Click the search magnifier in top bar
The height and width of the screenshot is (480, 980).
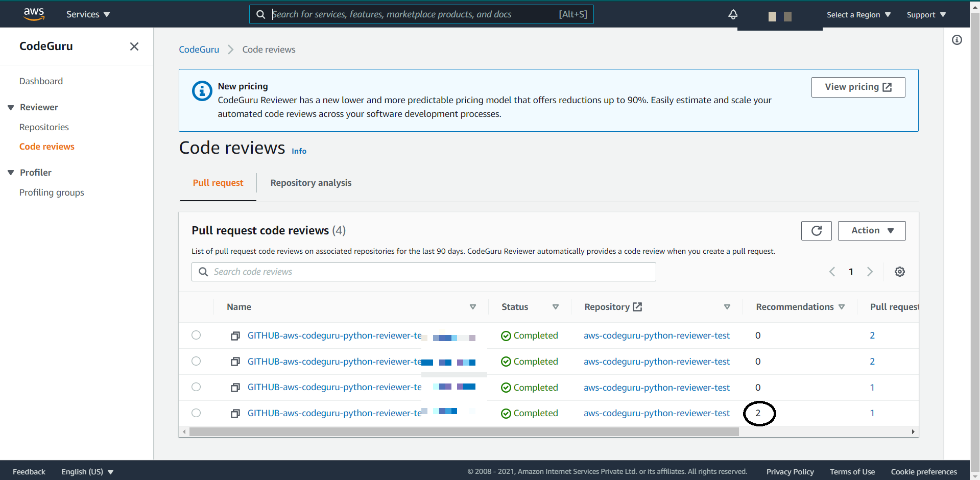(260, 14)
